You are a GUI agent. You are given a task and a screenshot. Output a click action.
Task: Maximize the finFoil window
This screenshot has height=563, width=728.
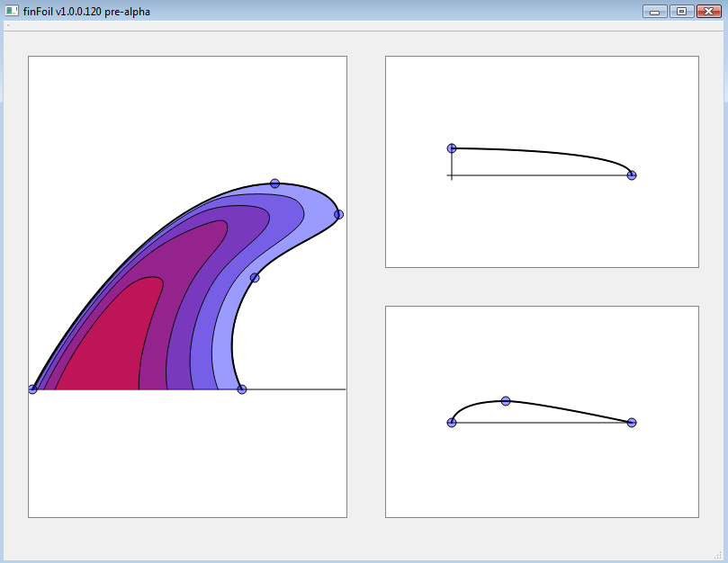681,11
